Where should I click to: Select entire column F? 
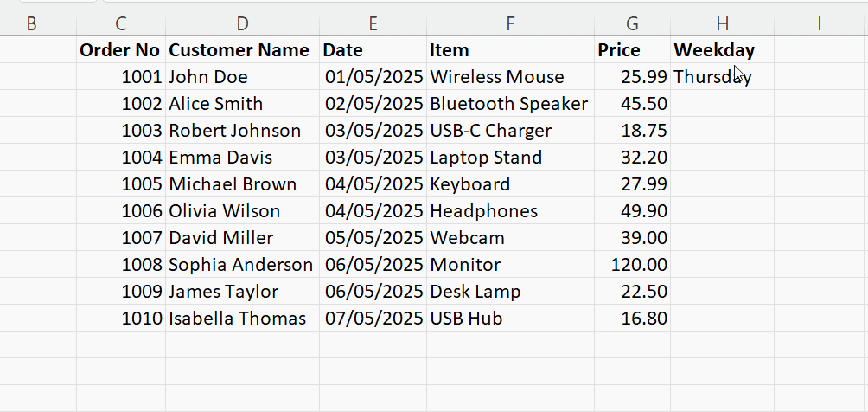[510, 24]
